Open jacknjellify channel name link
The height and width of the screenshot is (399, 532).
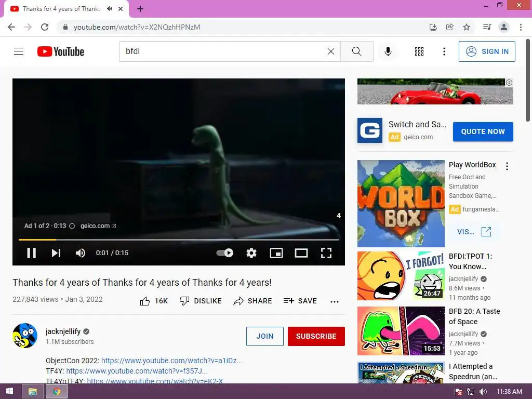tap(63, 331)
